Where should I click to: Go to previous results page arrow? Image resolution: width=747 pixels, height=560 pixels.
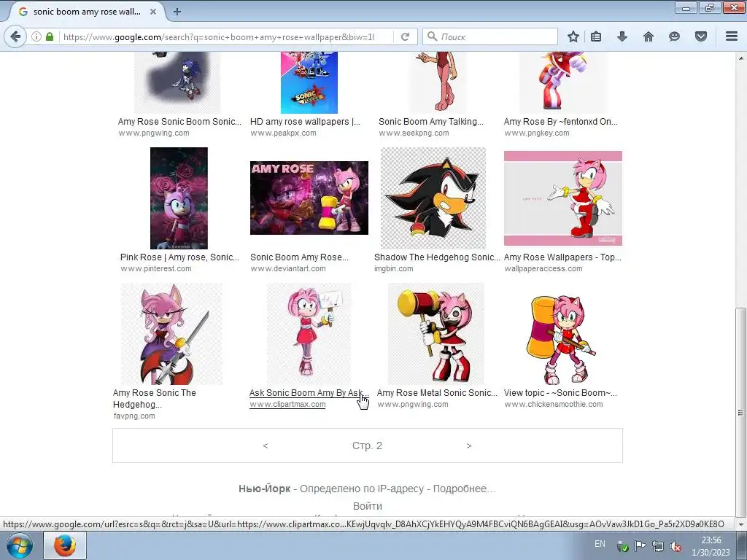266,446
